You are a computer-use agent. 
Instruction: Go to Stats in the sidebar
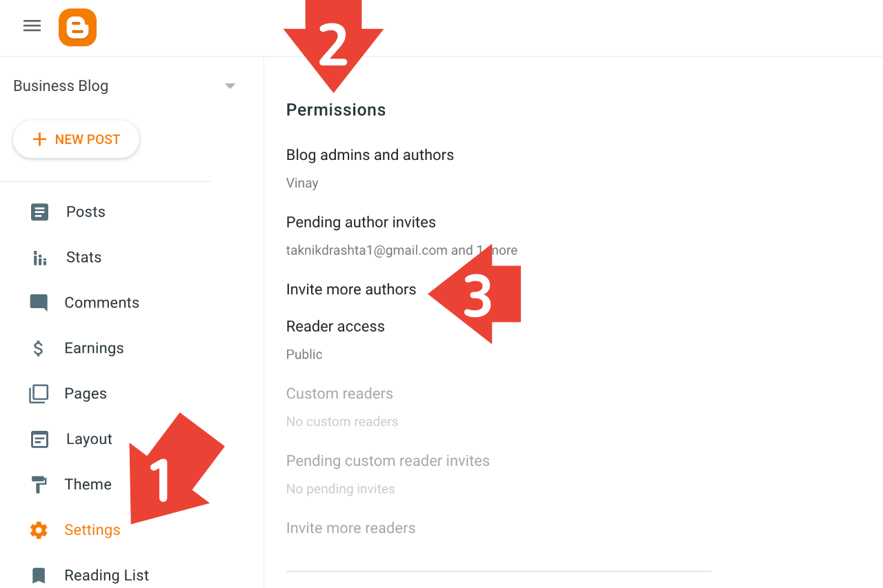coord(83,257)
